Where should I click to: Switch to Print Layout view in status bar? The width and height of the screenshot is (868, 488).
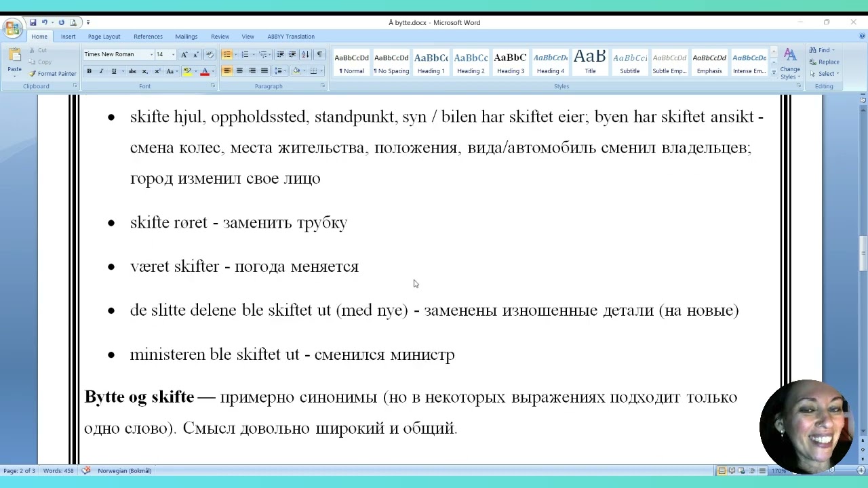(722, 470)
